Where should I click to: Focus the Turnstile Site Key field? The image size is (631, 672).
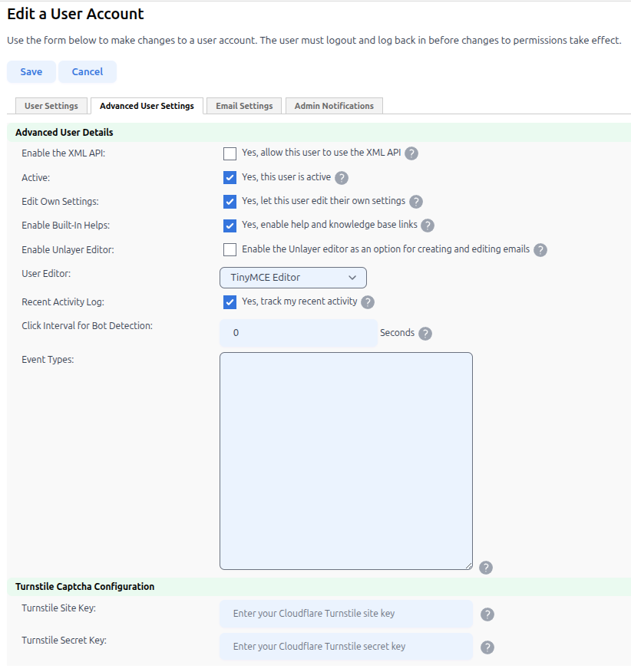(346, 614)
